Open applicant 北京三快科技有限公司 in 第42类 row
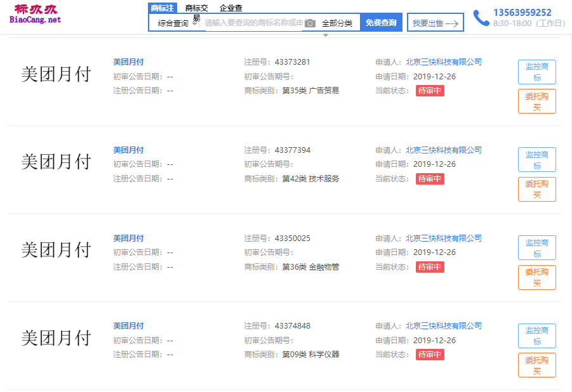 tap(444, 150)
